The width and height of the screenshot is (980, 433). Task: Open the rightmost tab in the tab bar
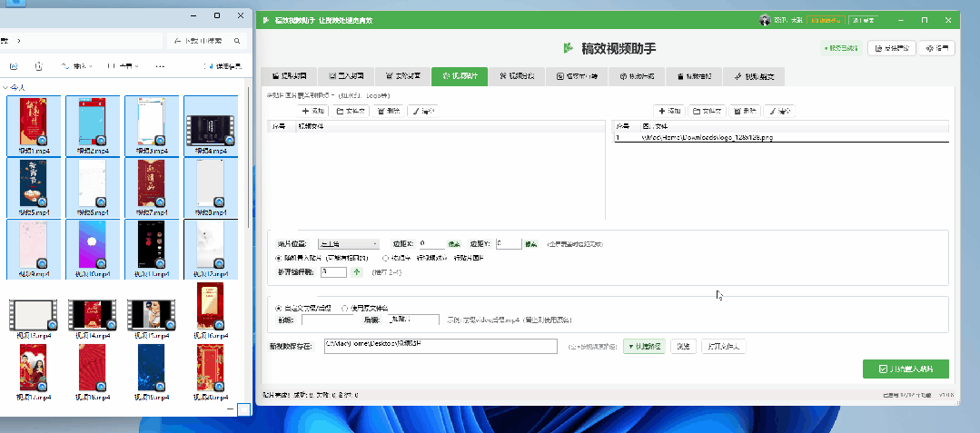coord(755,76)
